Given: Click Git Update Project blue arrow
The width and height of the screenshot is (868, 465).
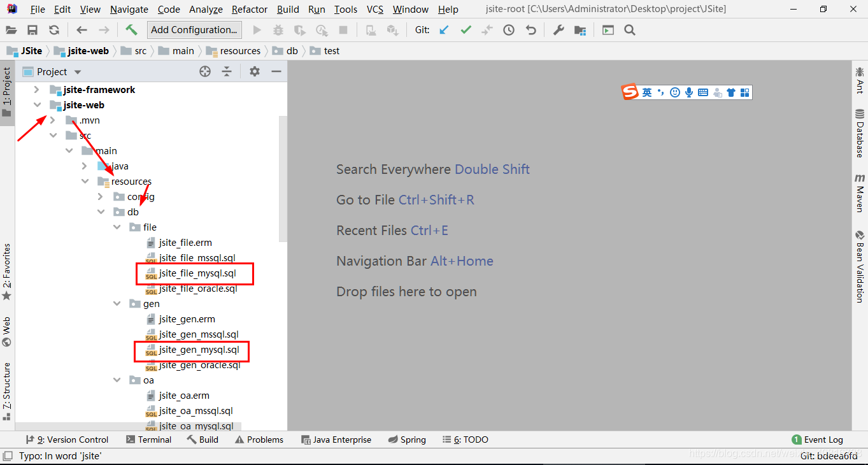Looking at the screenshot, I should (x=445, y=30).
